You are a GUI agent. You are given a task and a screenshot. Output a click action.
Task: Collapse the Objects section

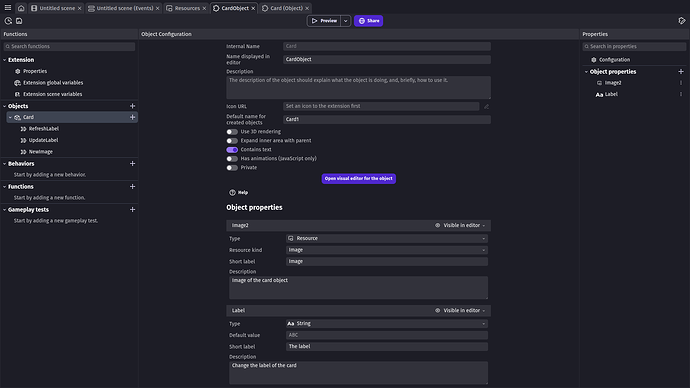(5, 106)
